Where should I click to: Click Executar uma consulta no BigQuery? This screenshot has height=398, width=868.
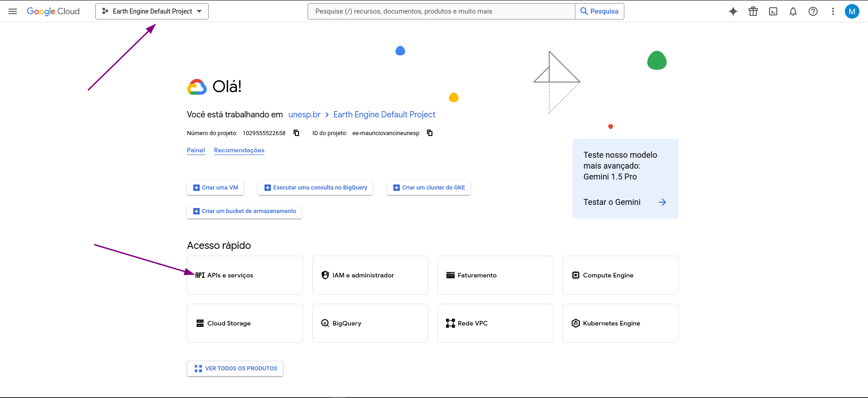tap(315, 188)
